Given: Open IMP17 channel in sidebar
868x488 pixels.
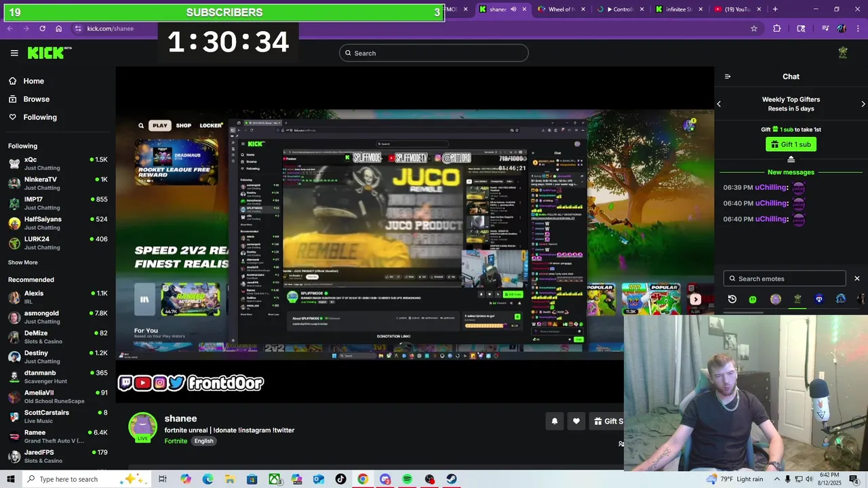Looking at the screenshot, I should click(x=58, y=203).
